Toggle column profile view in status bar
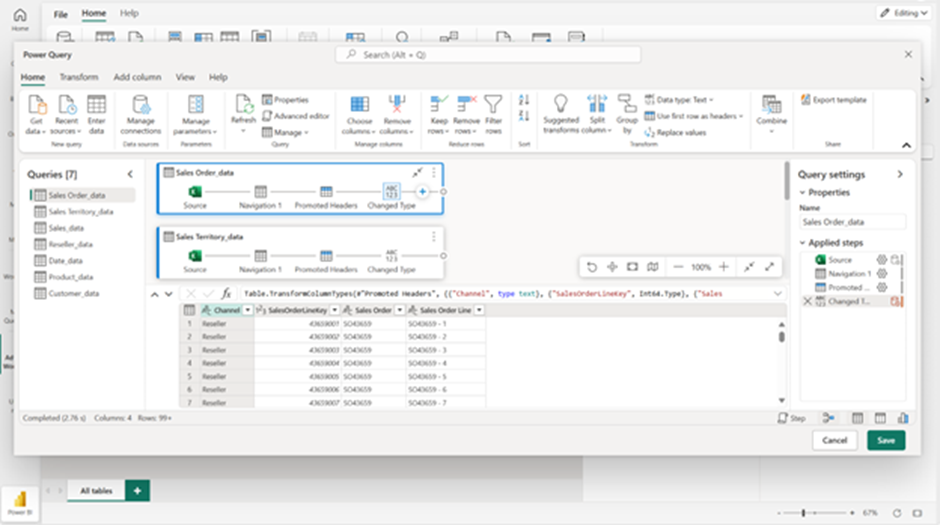Screen dimensions: 940x525 click(903, 418)
